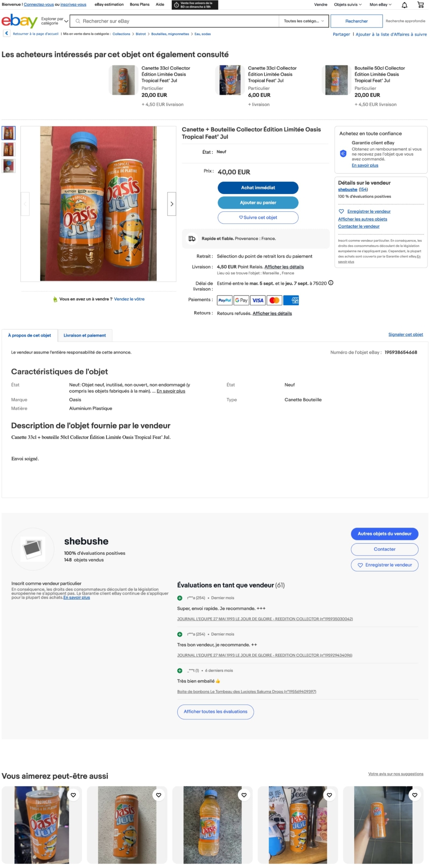The width and height of the screenshot is (430, 868).
Task: Click the eBay logo
Action: (20, 21)
